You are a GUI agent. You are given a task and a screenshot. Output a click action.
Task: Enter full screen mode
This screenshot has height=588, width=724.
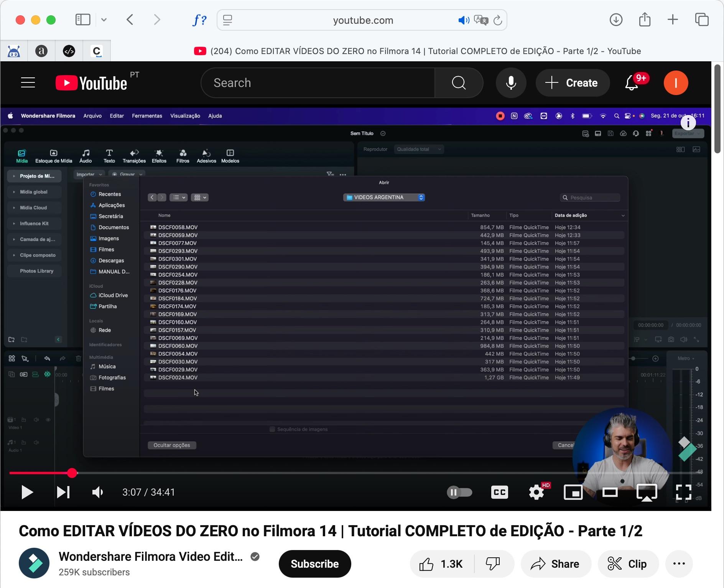pos(683,492)
